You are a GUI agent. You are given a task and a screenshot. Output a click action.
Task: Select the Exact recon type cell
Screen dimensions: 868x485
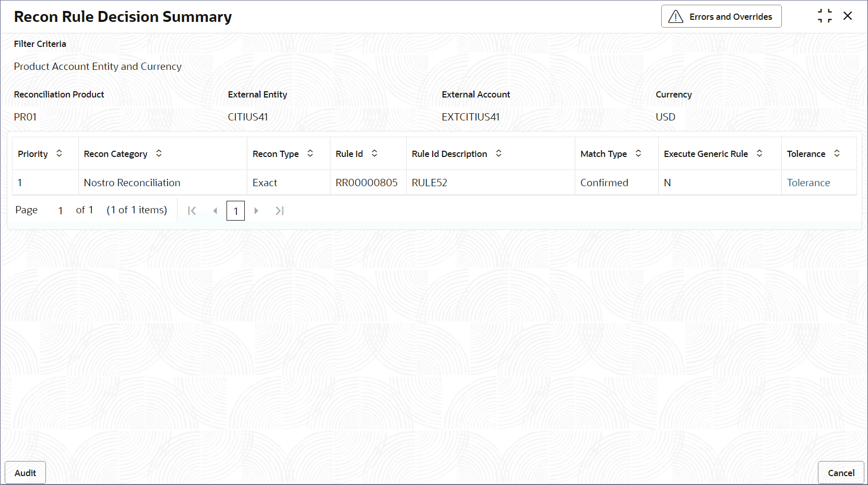coord(288,183)
